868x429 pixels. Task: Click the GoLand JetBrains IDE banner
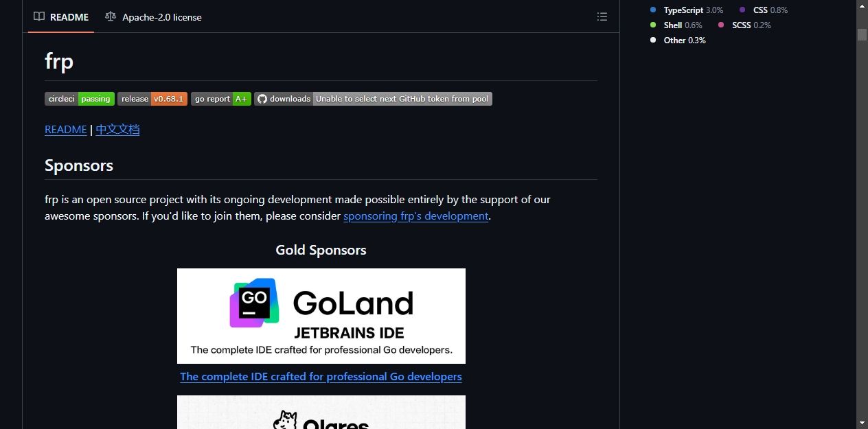[x=321, y=316]
